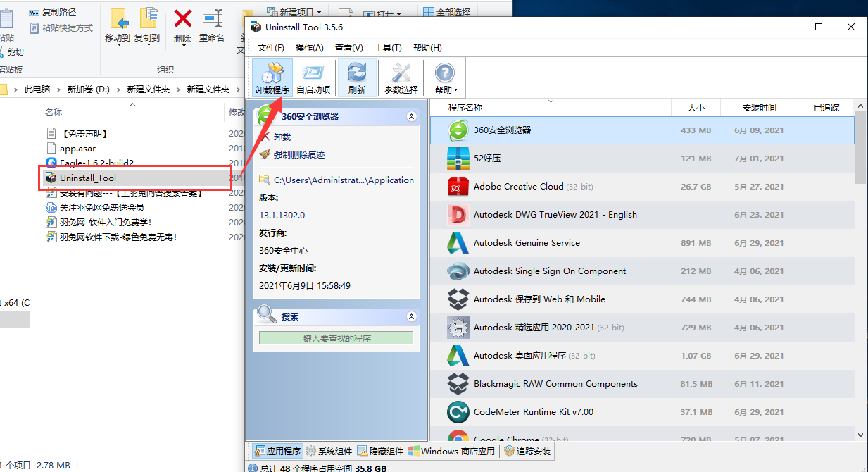Sort Explorer files by 名称 column
Screen dimensions: 868x472
click(x=54, y=112)
